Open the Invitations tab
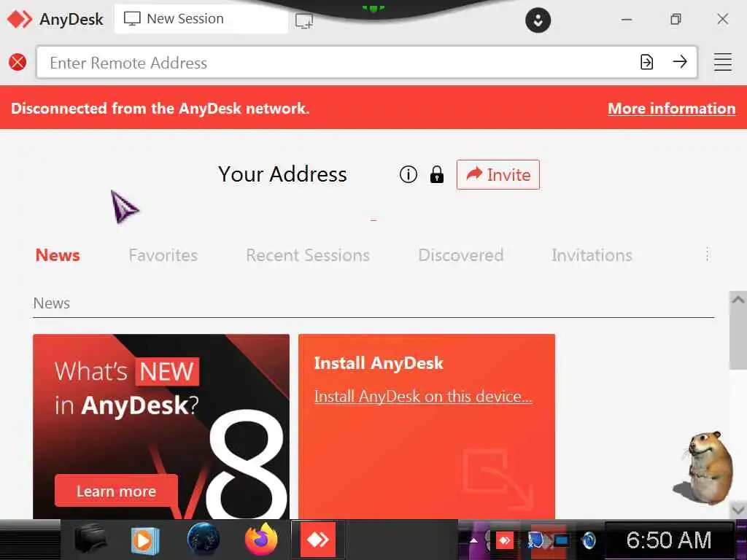This screenshot has height=560, width=747. point(592,255)
